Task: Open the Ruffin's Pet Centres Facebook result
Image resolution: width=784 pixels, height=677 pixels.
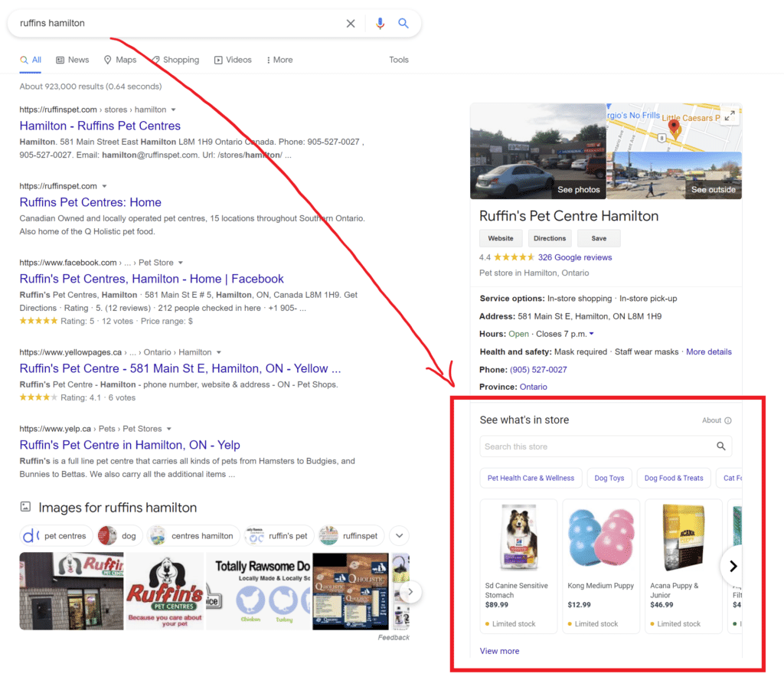Action: coord(152,279)
